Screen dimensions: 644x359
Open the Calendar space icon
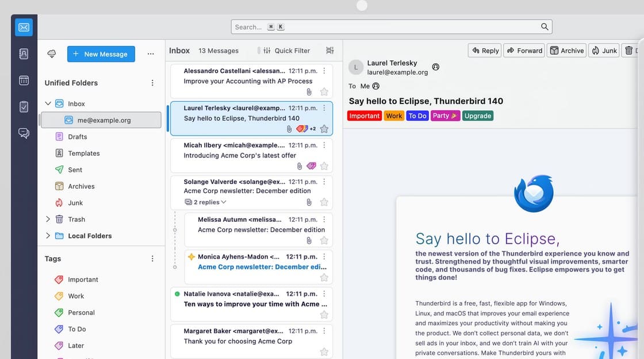[24, 80]
